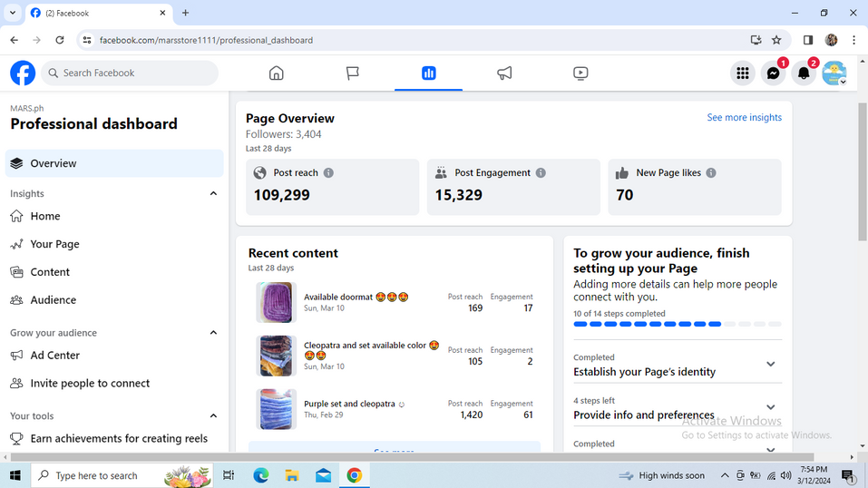The image size is (868, 488).
Task: Collapse the Insights section
Action: tap(213, 193)
